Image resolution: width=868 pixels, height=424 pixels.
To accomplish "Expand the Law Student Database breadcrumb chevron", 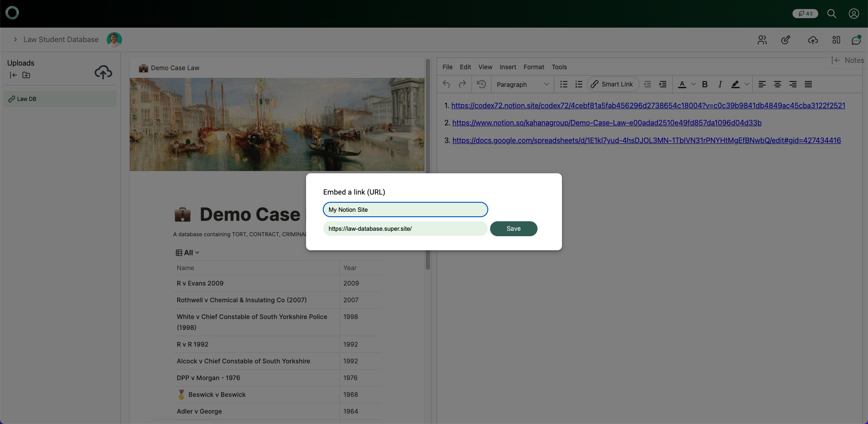I will coord(15,40).
